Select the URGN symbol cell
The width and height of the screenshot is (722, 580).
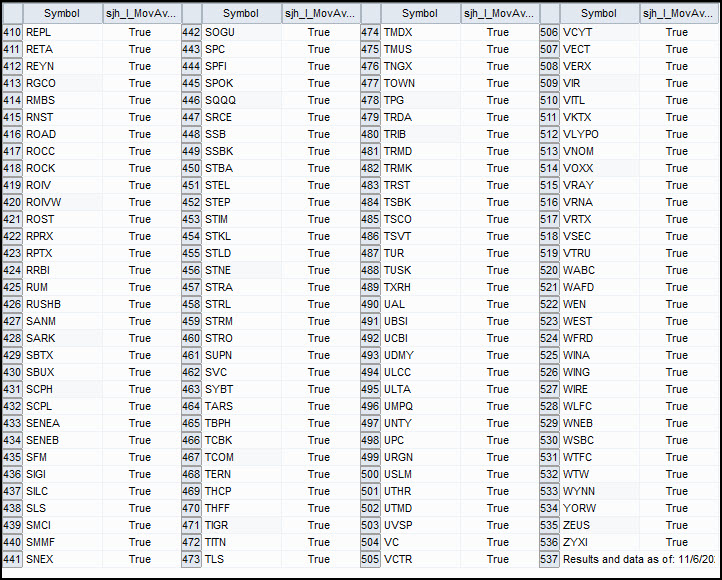(x=421, y=458)
